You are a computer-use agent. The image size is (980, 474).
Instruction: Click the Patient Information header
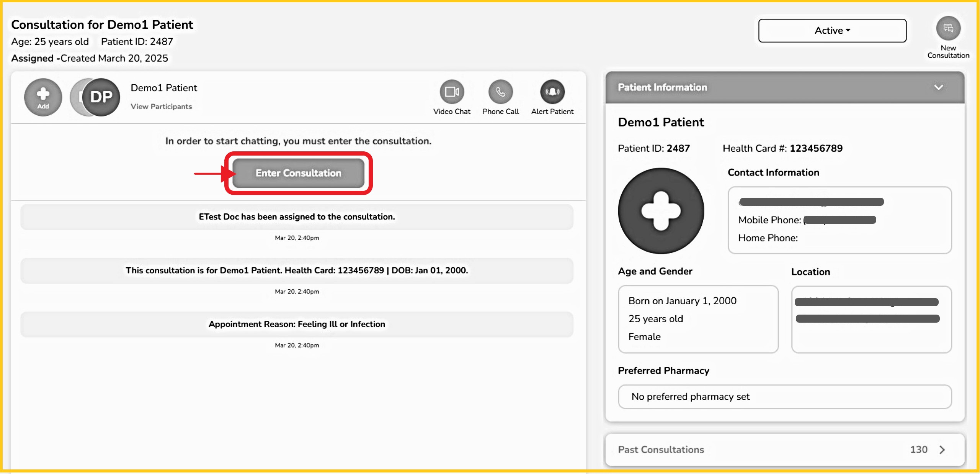(662, 87)
